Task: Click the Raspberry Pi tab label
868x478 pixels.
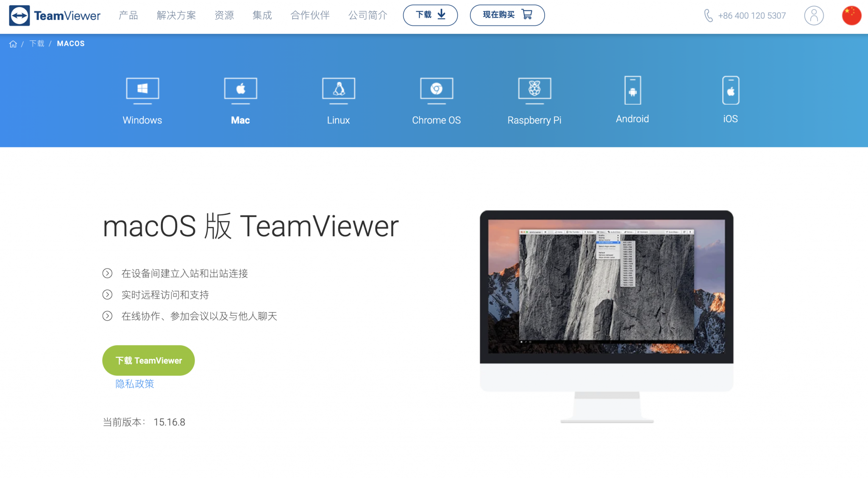Action: tap(534, 120)
